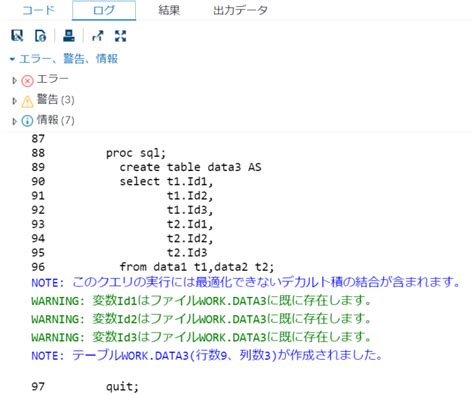This screenshot has height=395, width=474.
Task: Click the WARNING line for 変数Id1
Action: [x=201, y=301]
